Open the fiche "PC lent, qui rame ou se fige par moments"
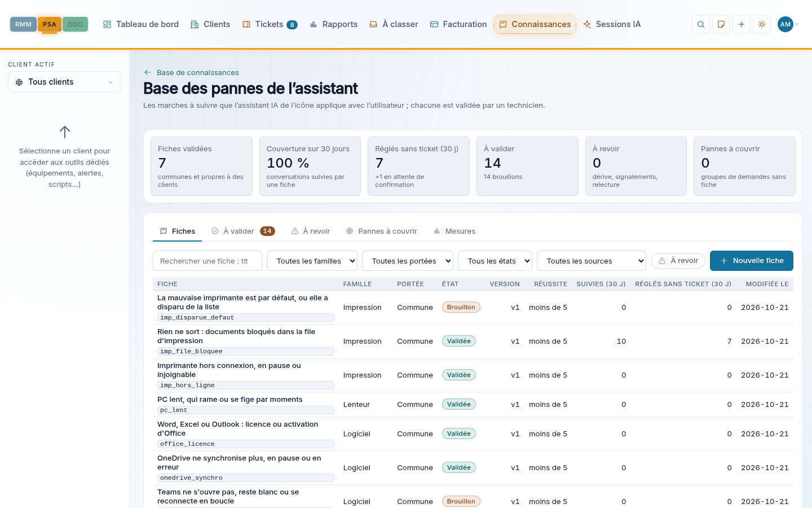 (230, 400)
